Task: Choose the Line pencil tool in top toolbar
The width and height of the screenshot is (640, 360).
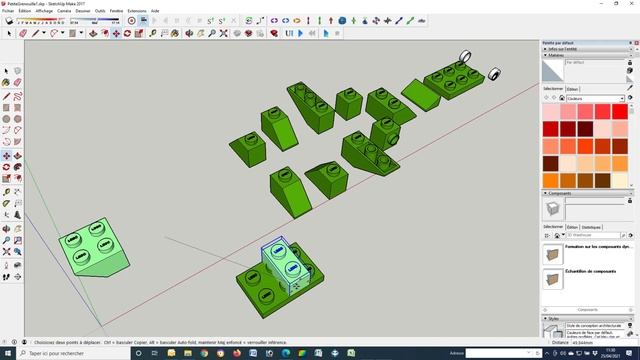Action: (35, 33)
